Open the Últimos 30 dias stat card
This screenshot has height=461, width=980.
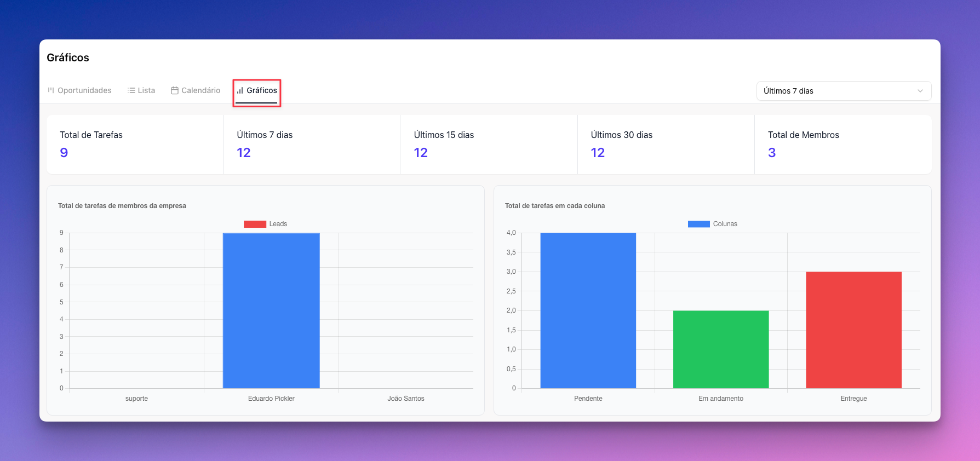click(666, 145)
